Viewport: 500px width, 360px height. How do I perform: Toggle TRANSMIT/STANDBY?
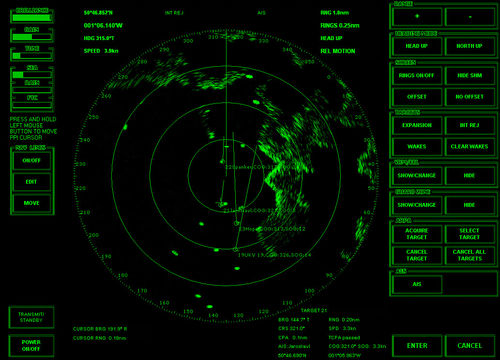click(31, 317)
